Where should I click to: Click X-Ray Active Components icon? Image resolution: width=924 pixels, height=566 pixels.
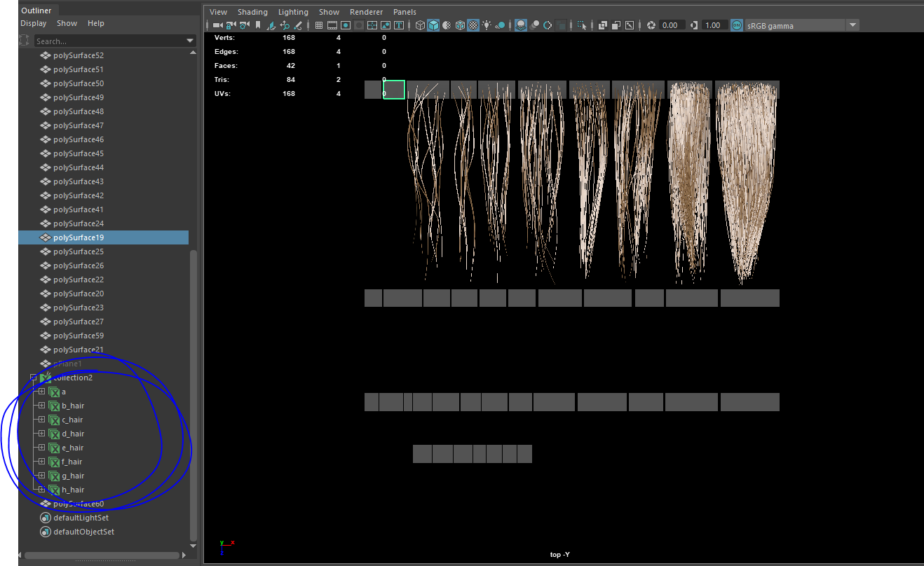[x=616, y=25]
